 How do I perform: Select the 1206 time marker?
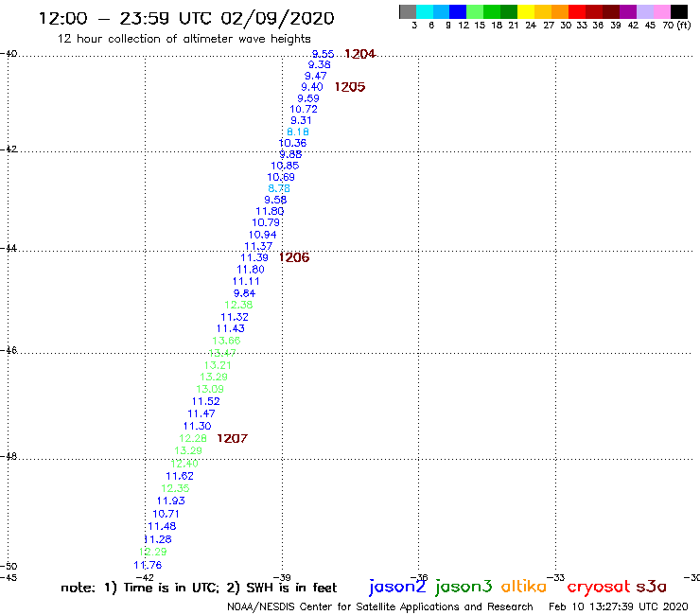[294, 257]
